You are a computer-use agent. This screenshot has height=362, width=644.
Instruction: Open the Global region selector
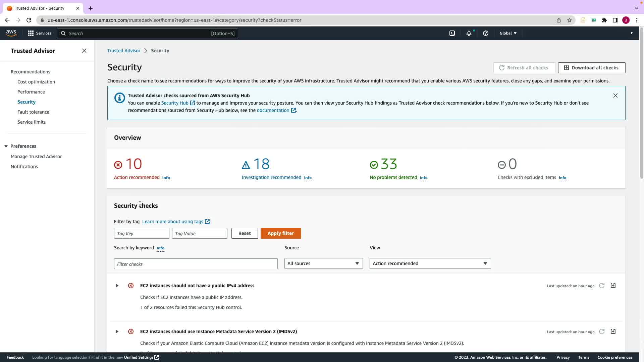(508, 33)
